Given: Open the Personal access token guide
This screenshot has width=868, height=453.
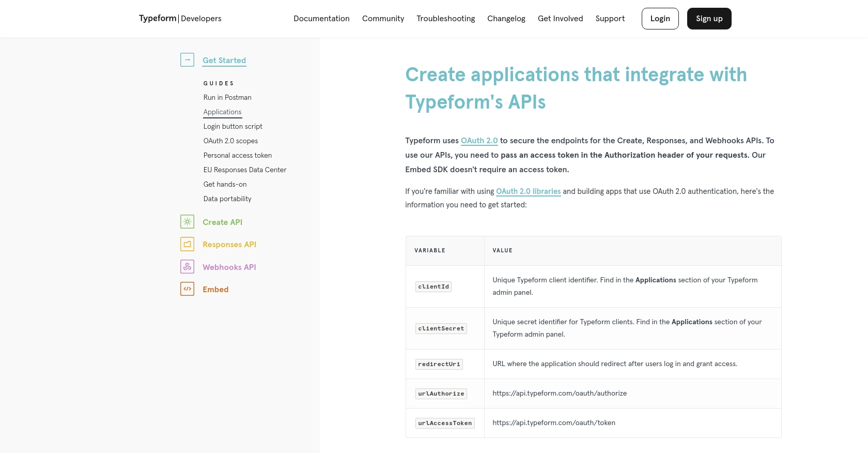Looking at the screenshot, I should coord(237,155).
